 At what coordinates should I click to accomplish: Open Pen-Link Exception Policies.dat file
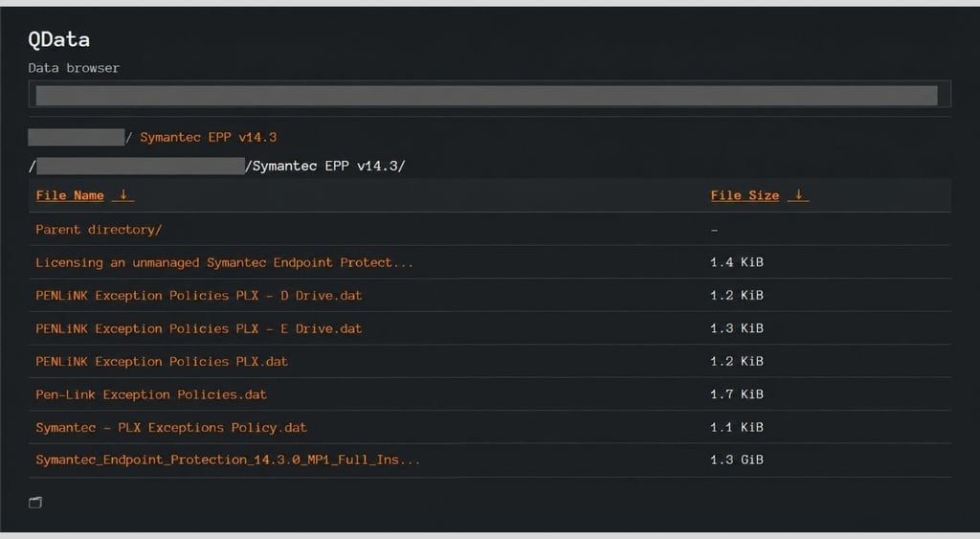[x=151, y=394]
